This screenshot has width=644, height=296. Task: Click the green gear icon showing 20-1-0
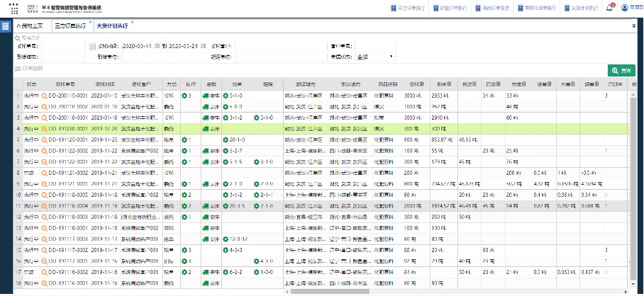click(225, 140)
